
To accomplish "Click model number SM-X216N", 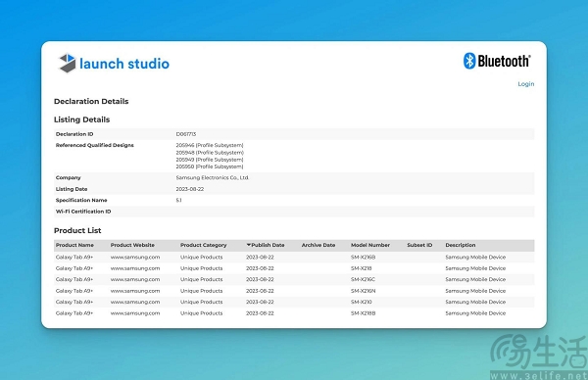I will pos(363,291).
